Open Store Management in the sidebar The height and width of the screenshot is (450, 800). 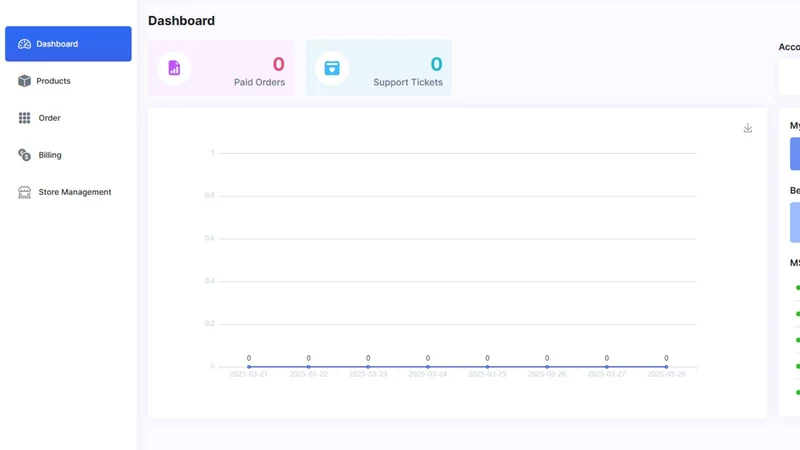pos(68,192)
